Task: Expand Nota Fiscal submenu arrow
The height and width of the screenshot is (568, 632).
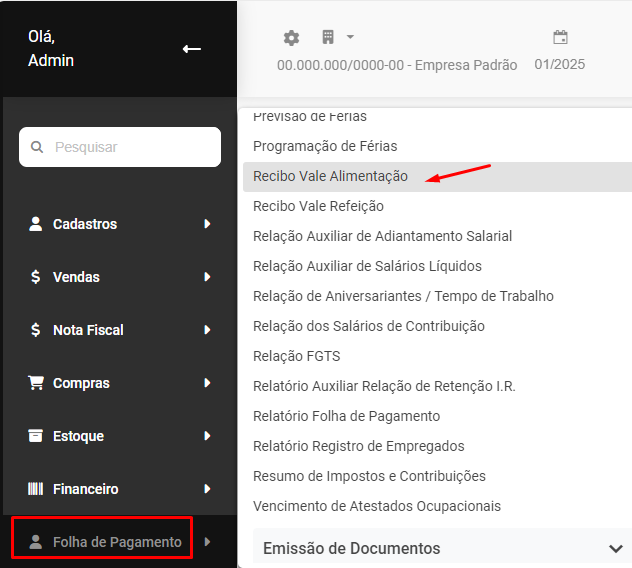Action: point(207,330)
